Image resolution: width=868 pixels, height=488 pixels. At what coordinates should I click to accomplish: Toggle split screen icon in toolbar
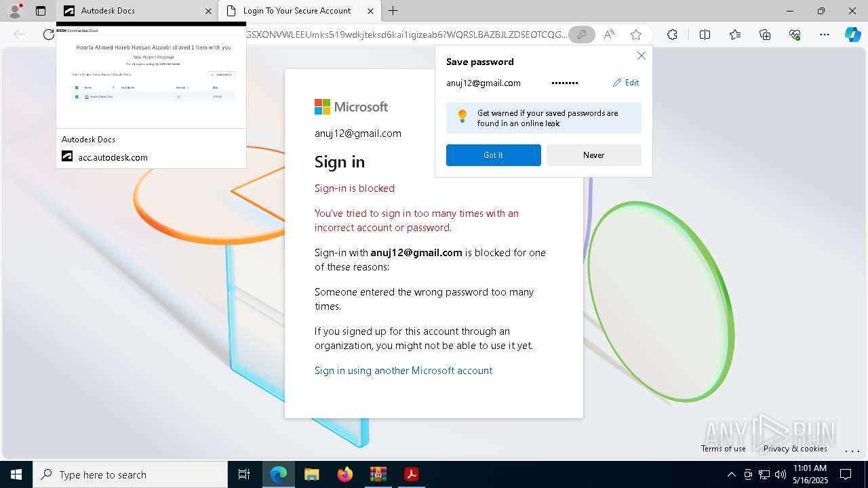(x=705, y=35)
